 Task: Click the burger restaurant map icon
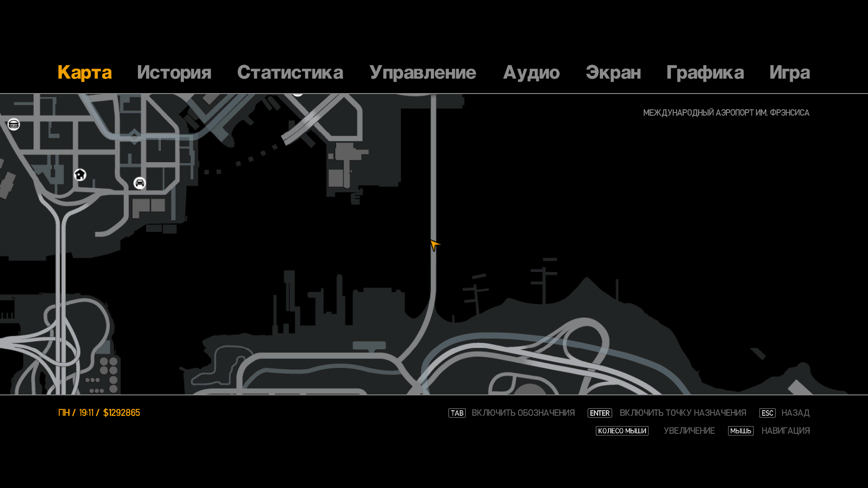tap(14, 124)
